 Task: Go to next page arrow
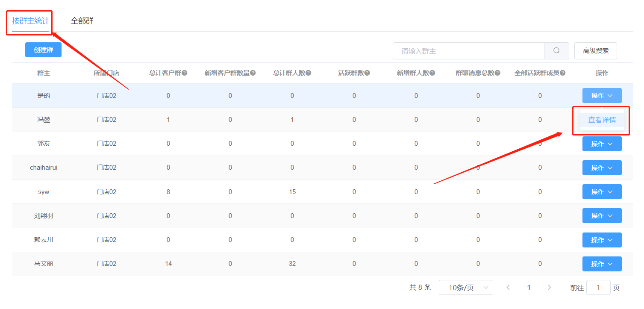click(x=550, y=288)
